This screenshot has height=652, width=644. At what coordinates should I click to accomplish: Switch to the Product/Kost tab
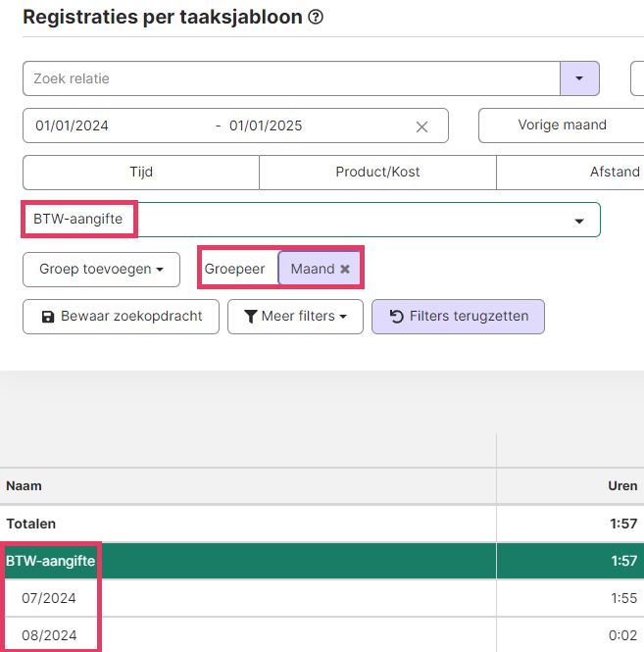point(377,173)
